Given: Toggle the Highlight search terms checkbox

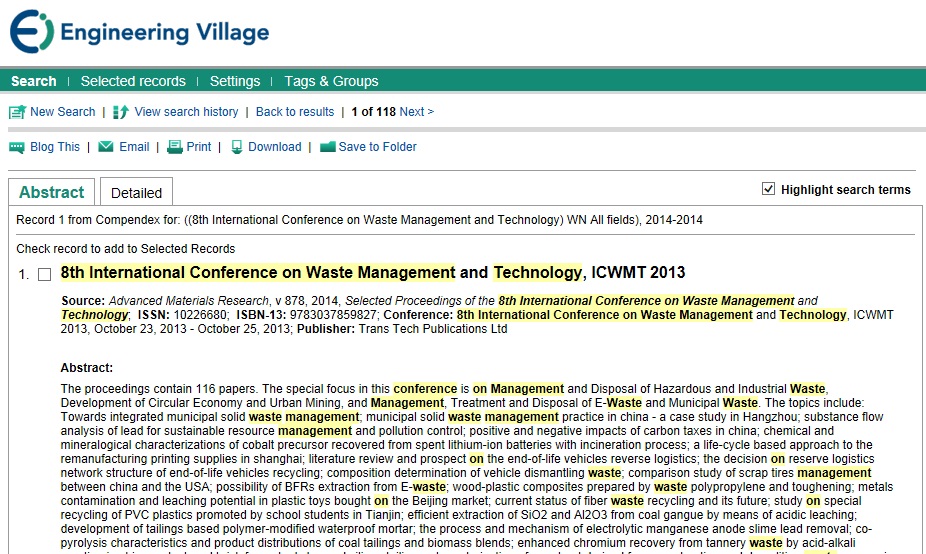Looking at the screenshot, I should (x=768, y=189).
